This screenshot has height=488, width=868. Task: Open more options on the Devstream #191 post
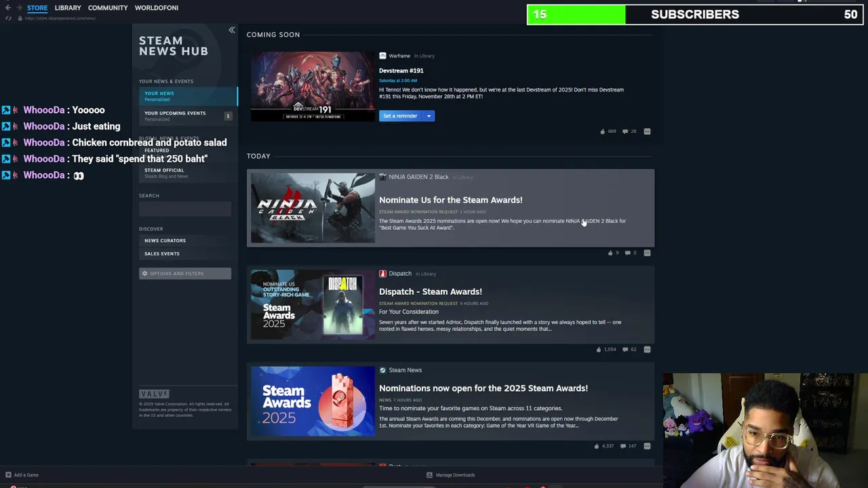click(647, 131)
